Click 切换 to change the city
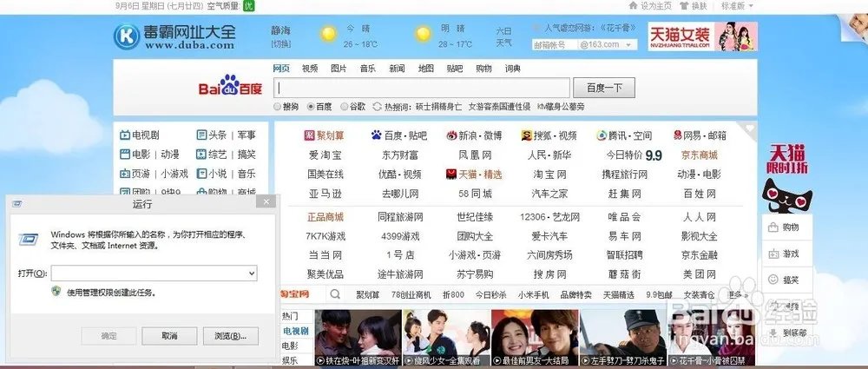The height and width of the screenshot is (369, 868). tap(280, 43)
